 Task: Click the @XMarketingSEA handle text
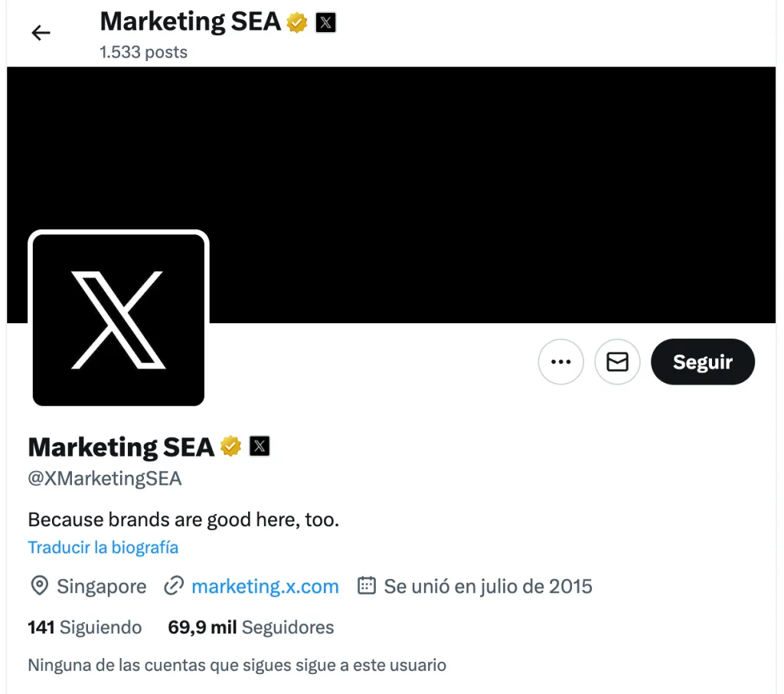104,479
